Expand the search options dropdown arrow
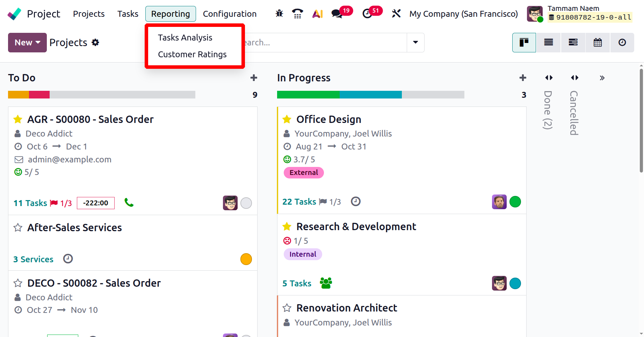The image size is (644, 337). [415, 43]
